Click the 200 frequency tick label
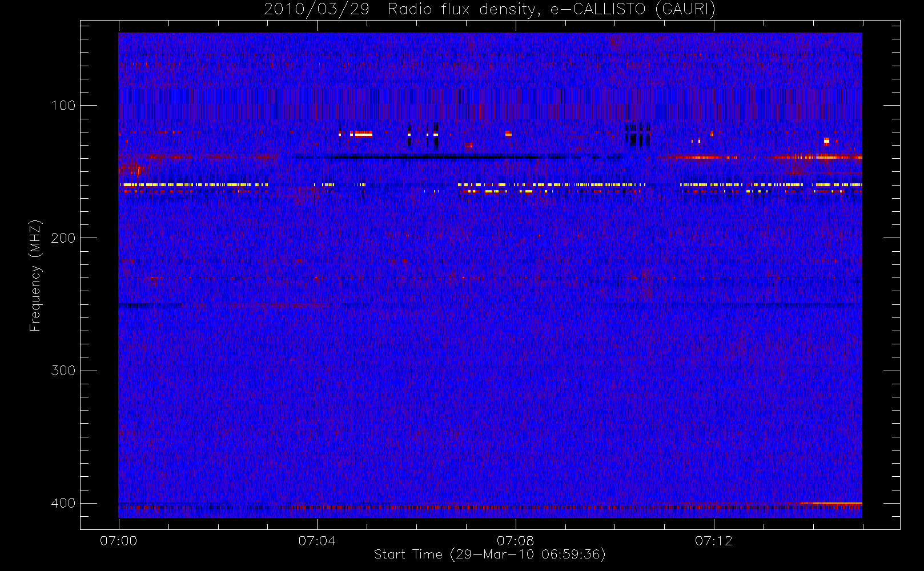 tap(63, 238)
